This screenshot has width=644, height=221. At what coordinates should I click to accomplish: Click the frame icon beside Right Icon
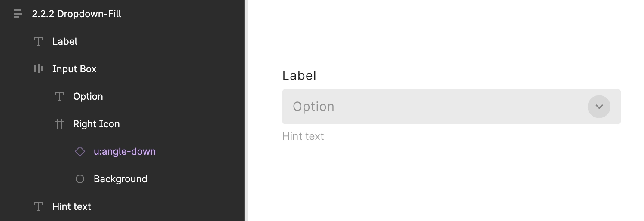(x=59, y=124)
